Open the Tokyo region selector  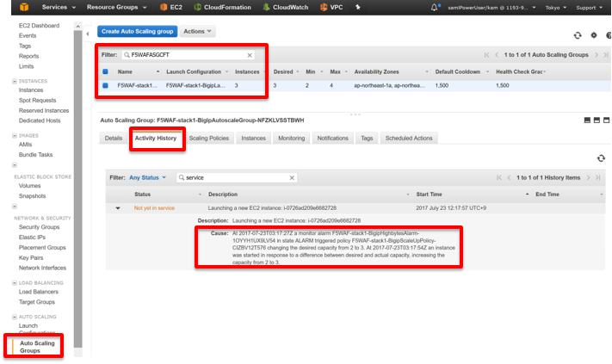(x=556, y=8)
